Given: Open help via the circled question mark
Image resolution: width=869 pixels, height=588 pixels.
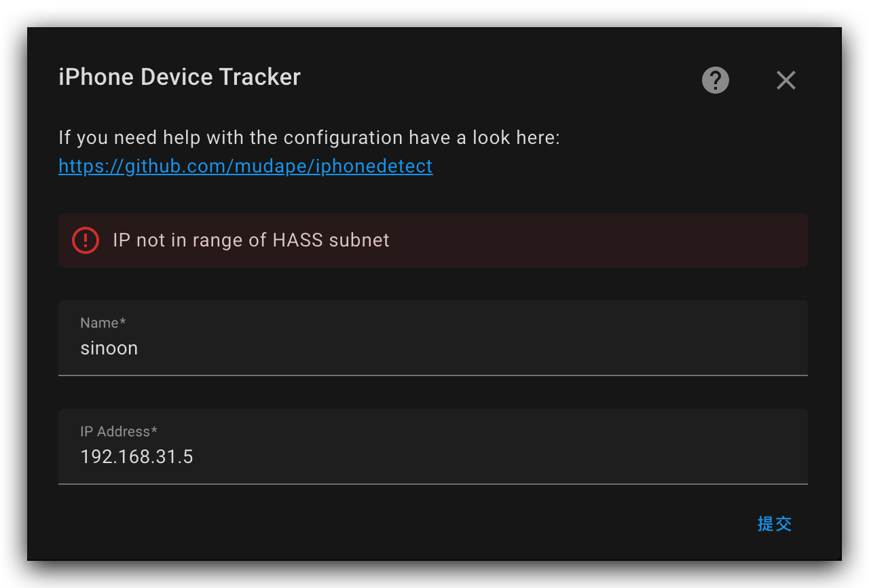Looking at the screenshot, I should point(715,79).
